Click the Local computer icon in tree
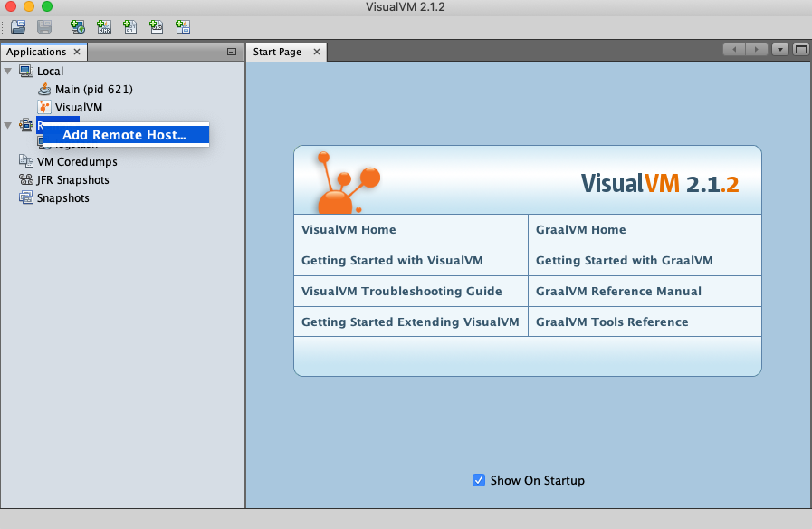This screenshot has width=812, height=529. pyautogui.click(x=26, y=71)
